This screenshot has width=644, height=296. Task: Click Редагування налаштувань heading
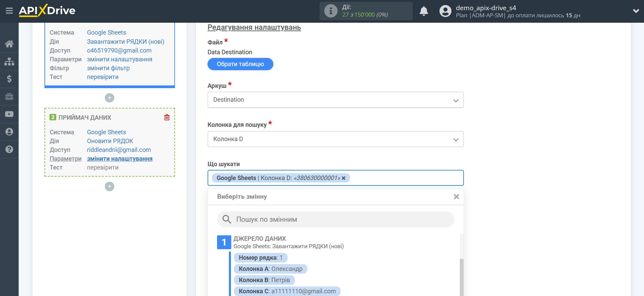[x=254, y=27]
